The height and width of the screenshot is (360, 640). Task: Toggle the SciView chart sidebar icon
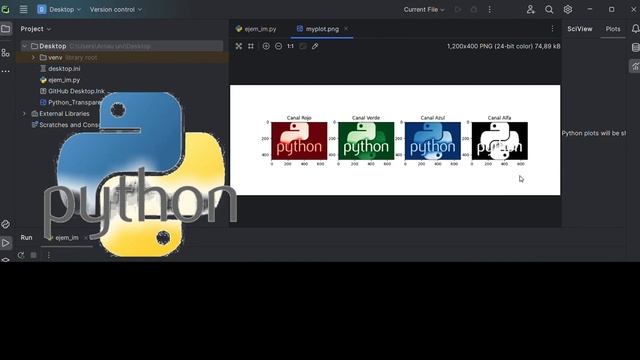coord(635,66)
